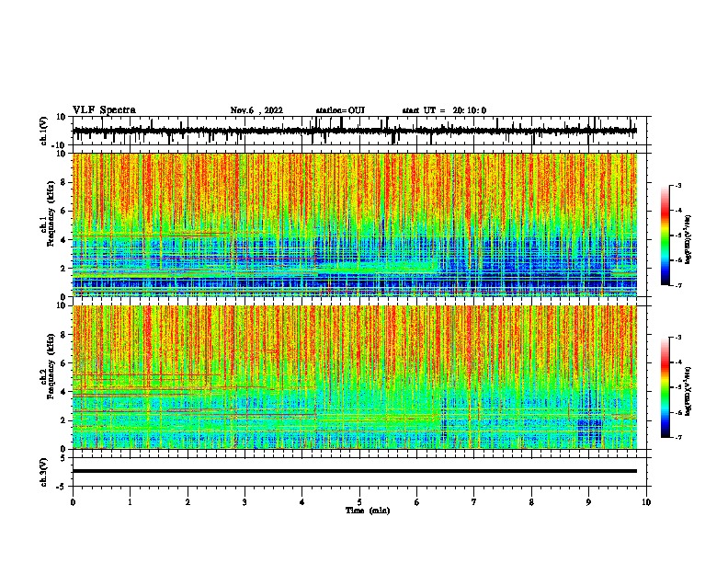The width and height of the screenshot is (728, 563).
Task: Click the ch.1 color scale bar
Action: coord(665,236)
